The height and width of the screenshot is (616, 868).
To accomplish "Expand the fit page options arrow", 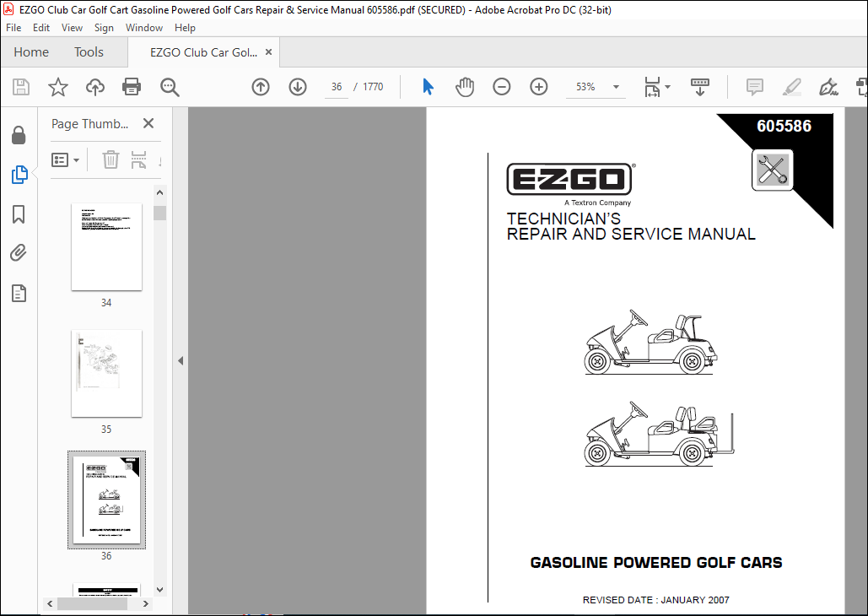I will coord(667,87).
